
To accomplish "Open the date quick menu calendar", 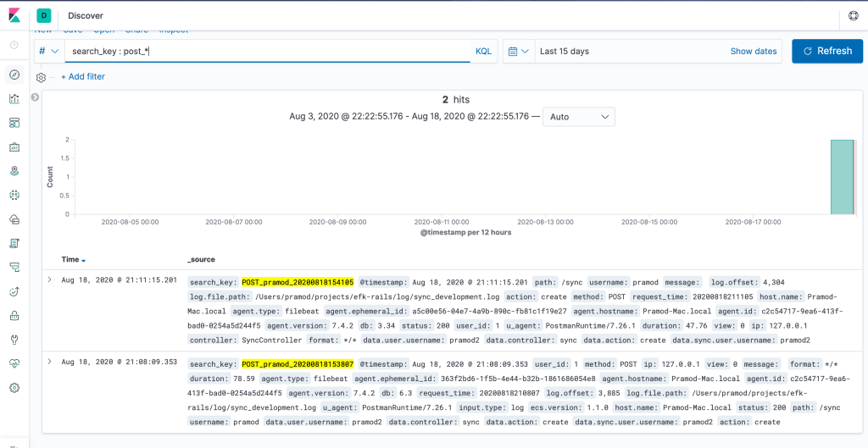I will (518, 52).
